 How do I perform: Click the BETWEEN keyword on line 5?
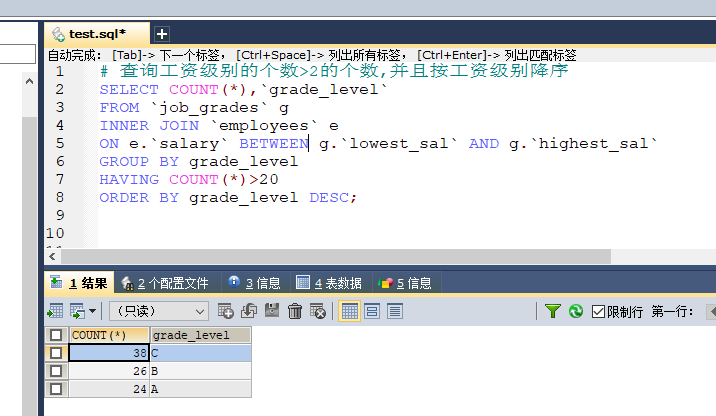tap(274, 144)
